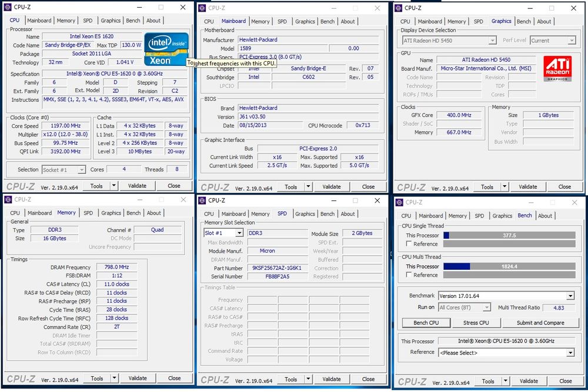Click DRAM Frequency value 798.0 MHz
This screenshot has width=588, height=392.
coord(116,267)
